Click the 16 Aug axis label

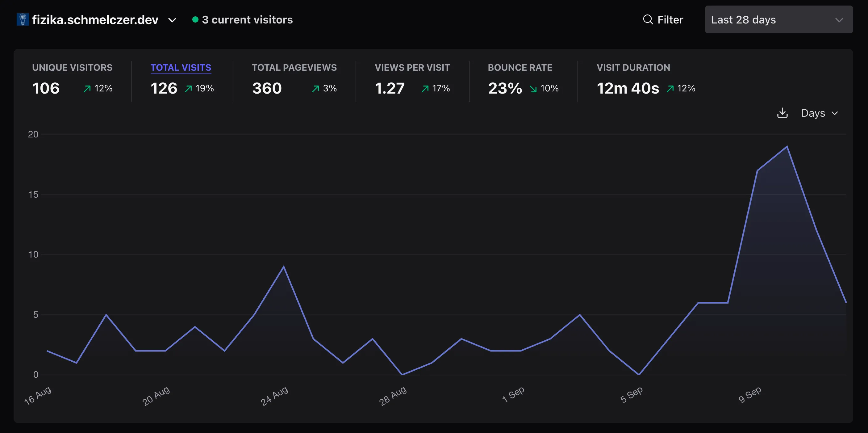(38, 395)
